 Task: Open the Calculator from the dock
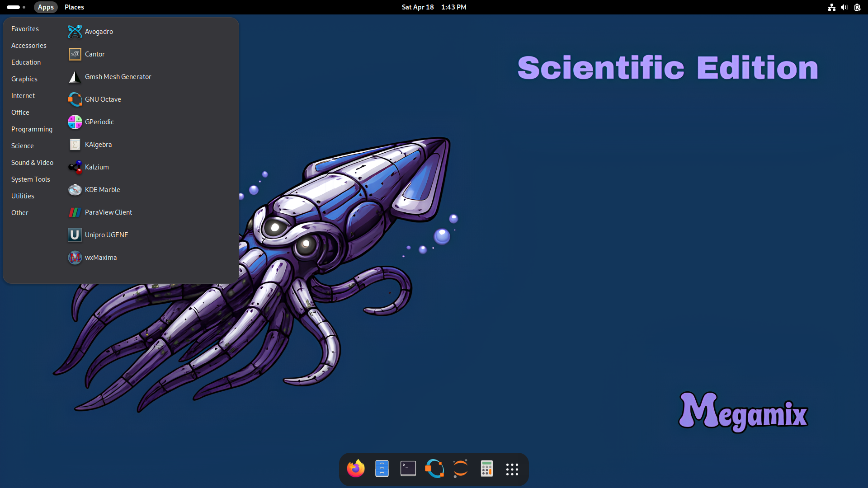coord(486,469)
